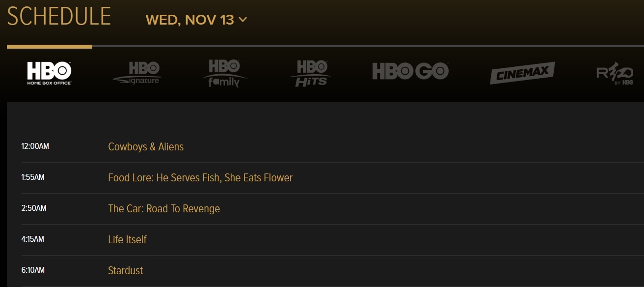This screenshot has height=287, width=644.
Task: Click the 12:00AM time slot
Action: click(x=35, y=146)
